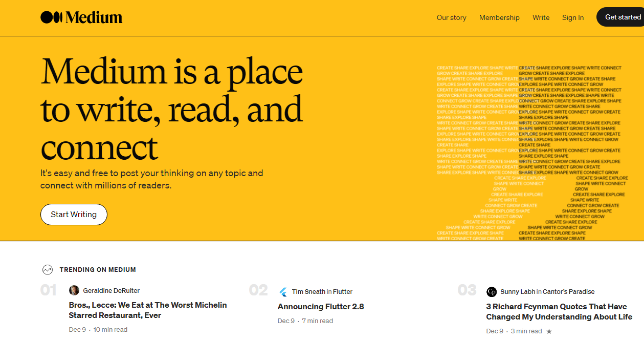The height and width of the screenshot is (341, 644).
Task: Open the Medium logo home link
Action: pos(81,17)
